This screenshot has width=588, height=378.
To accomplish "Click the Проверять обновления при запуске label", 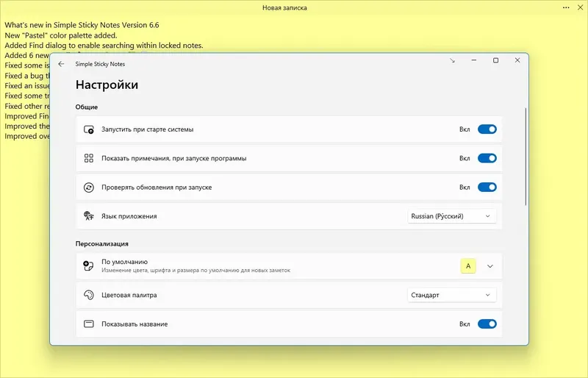I will (x=157, y=188).
